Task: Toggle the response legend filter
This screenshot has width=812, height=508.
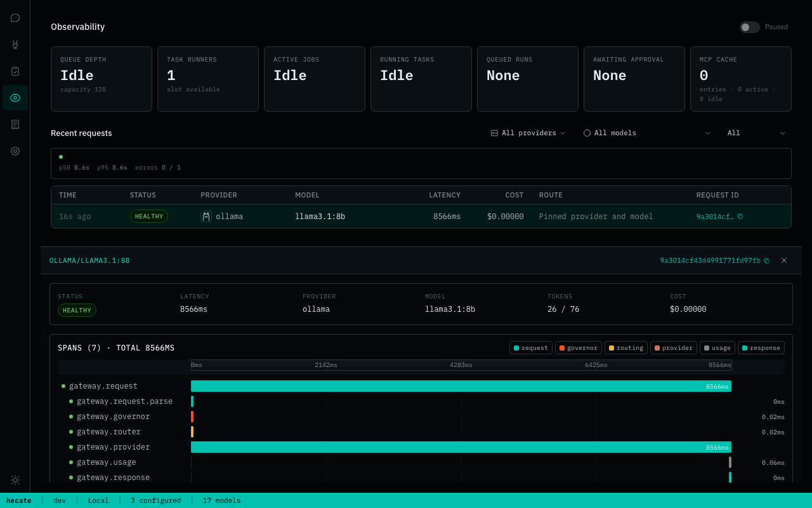Action: (761, 348)
